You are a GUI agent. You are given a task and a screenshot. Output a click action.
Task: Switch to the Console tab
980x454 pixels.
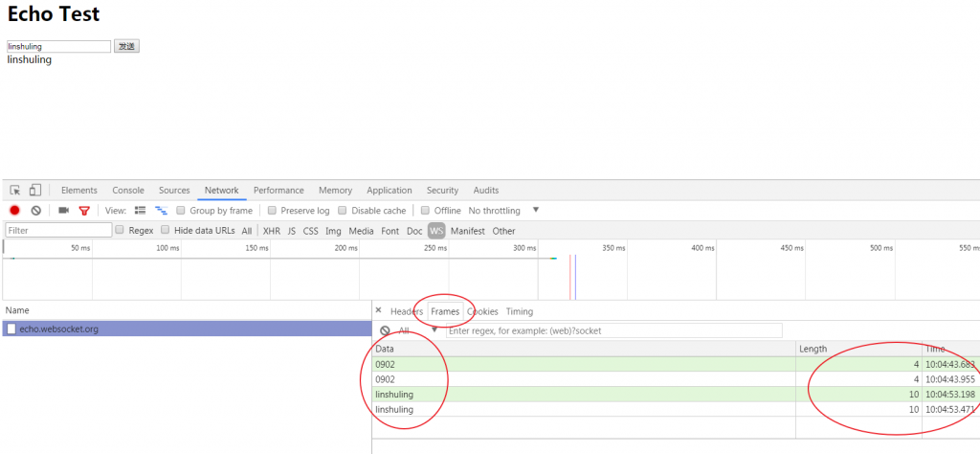click(x=128, y=190)
